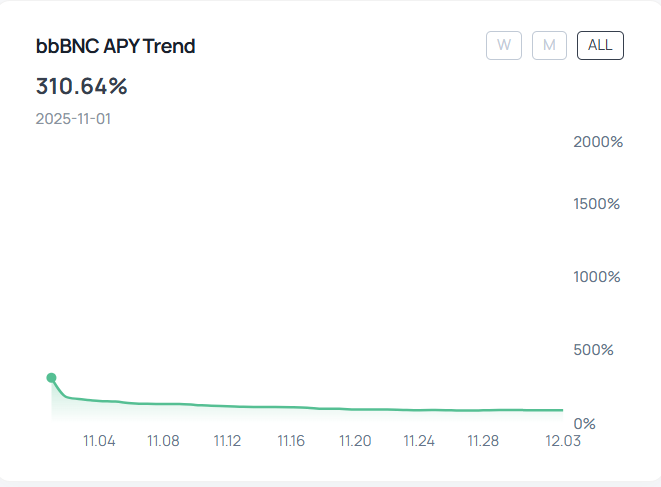Click the 500% y-axis label

point(593,350)
